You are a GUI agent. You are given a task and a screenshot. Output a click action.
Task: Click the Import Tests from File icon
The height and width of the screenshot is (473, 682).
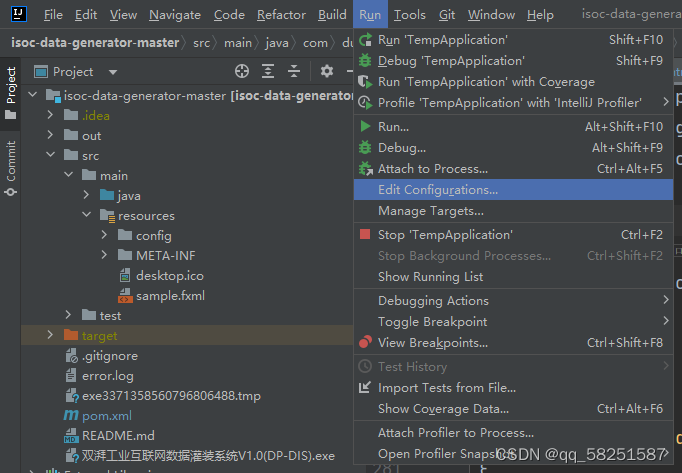(364, 387)
